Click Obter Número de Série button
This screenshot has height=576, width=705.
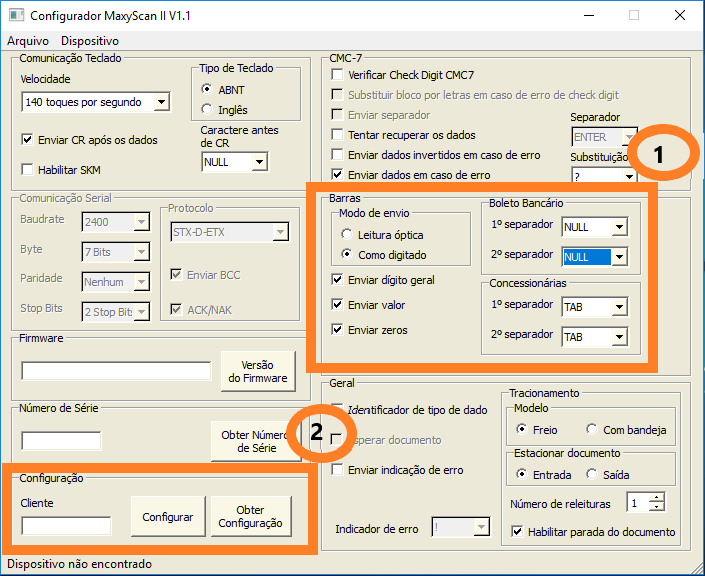click(256, 441)
